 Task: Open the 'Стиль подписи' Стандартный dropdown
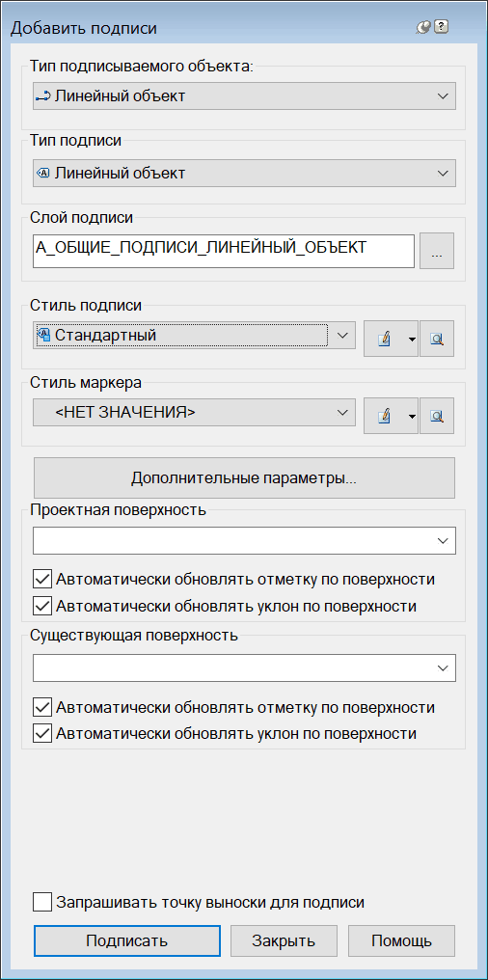click(x=194, y=336)
